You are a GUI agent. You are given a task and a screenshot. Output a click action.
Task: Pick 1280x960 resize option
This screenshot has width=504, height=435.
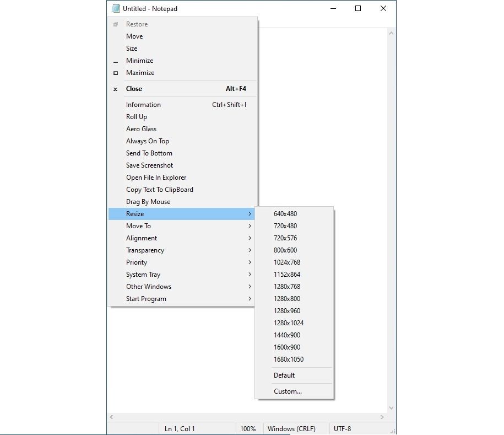295,311
